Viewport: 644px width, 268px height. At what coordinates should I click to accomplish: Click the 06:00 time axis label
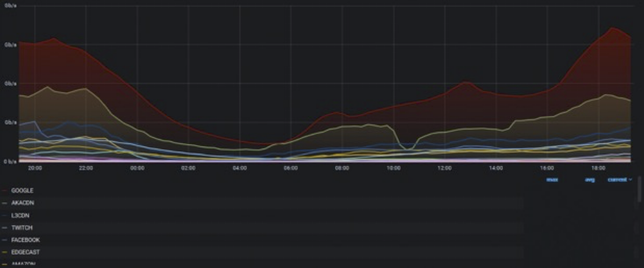[291, 168]
